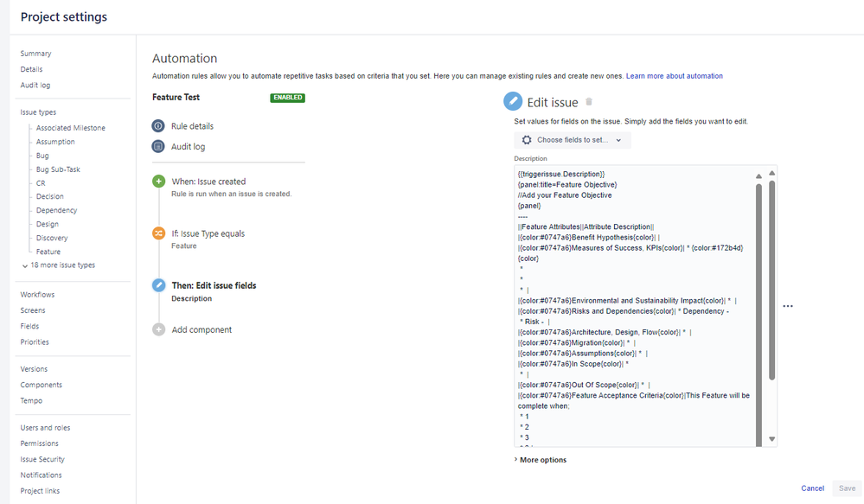864x504 pixels.
Task: Select the Decision issue type
Action: pos(49,196)
